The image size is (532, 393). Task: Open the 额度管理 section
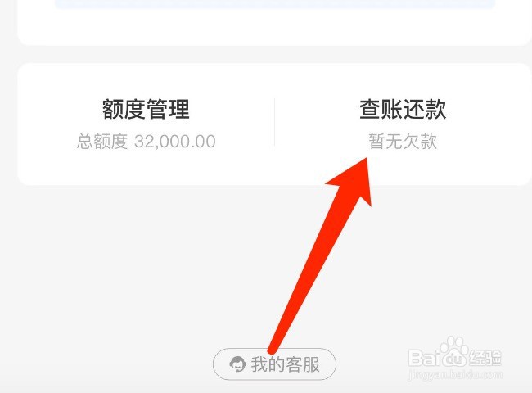click(x=146, y=124)
